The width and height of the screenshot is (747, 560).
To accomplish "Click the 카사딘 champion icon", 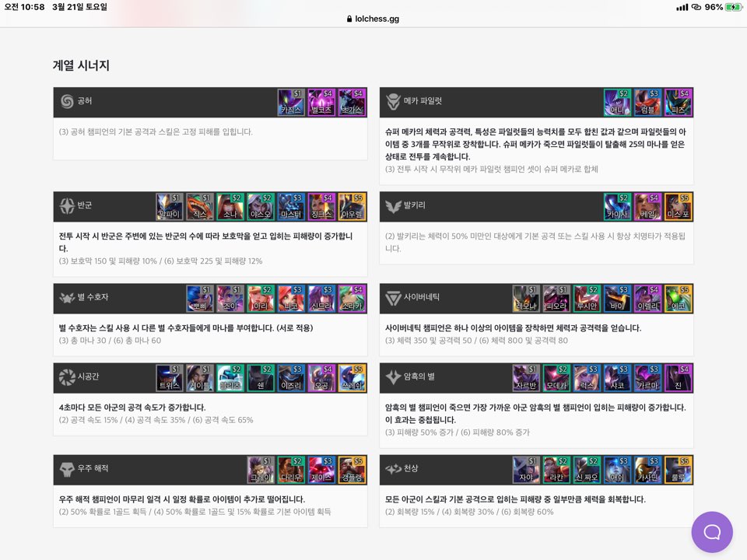I will point(648,470).
